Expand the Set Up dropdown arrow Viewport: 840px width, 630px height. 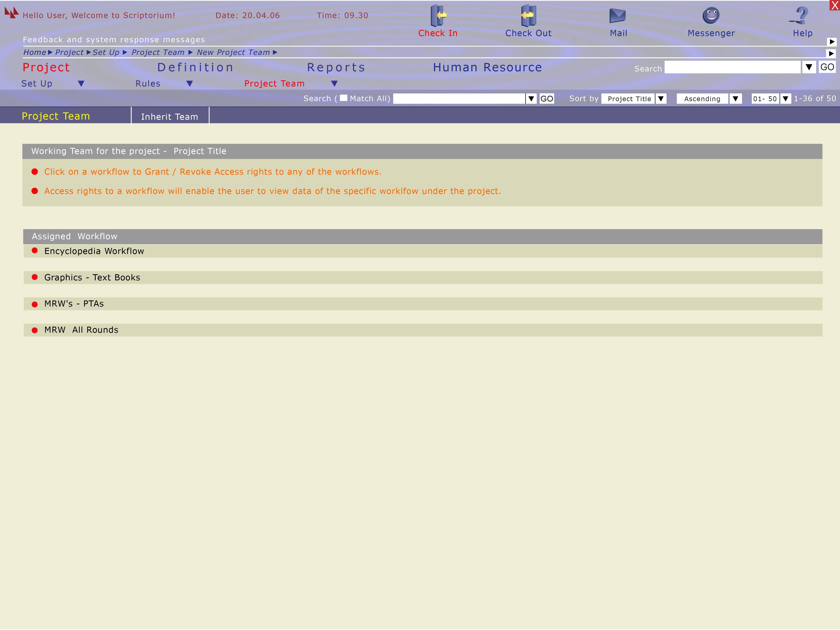(81, 83)
